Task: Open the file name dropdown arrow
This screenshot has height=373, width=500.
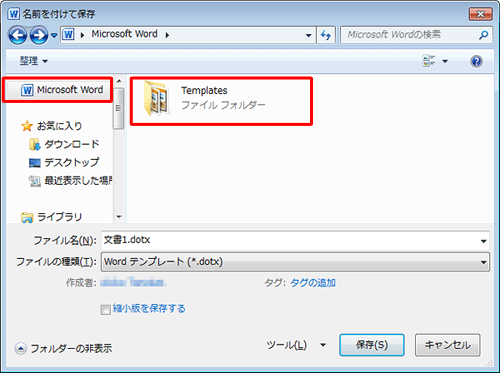Action: click(483, 241)
